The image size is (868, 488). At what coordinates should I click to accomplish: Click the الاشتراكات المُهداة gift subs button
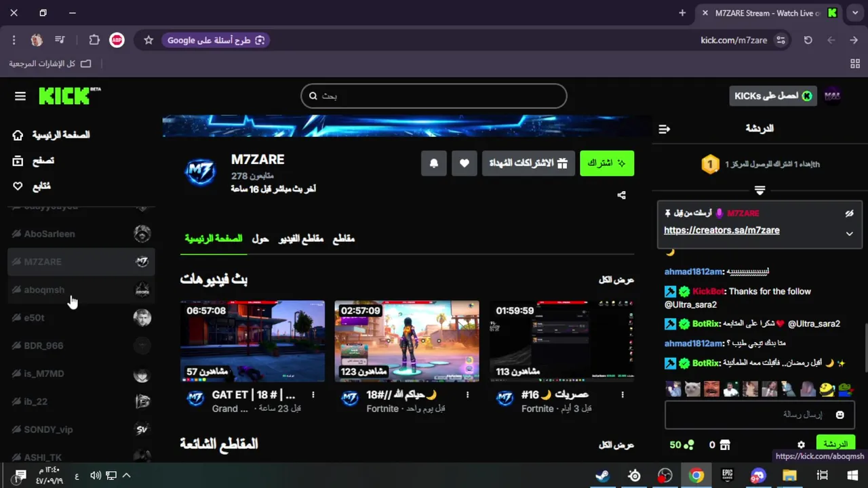[529, 163]
